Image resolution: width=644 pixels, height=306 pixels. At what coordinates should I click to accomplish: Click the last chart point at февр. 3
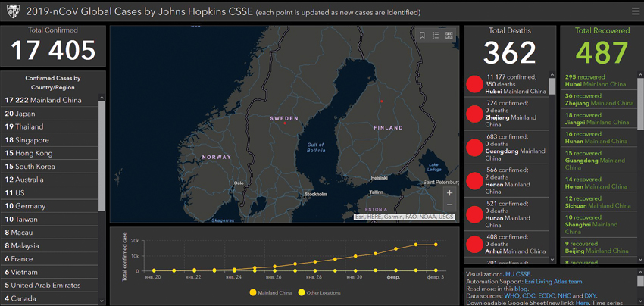436,245
